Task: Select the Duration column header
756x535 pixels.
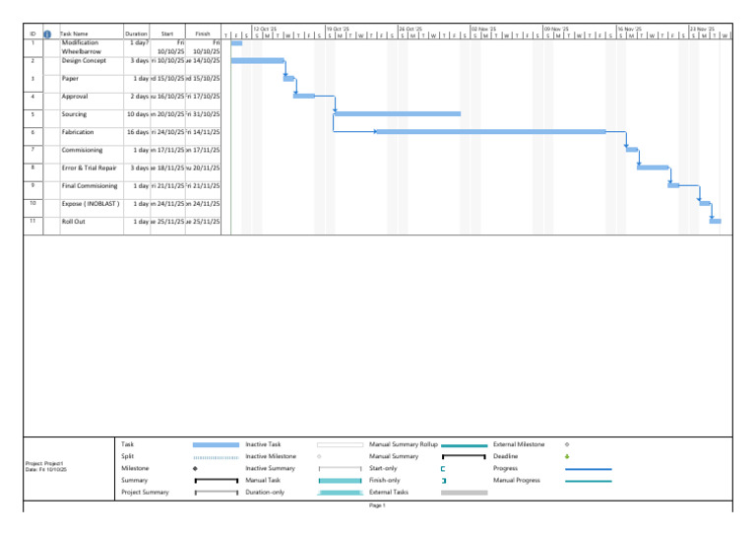Action: coord(136,33)
